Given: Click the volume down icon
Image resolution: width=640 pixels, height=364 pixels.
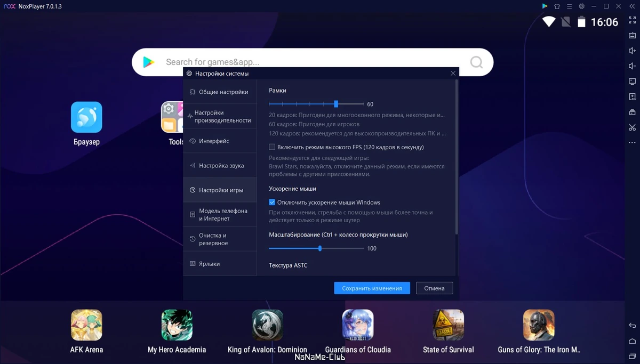Looking at the screenshot, I should [632, 66].
